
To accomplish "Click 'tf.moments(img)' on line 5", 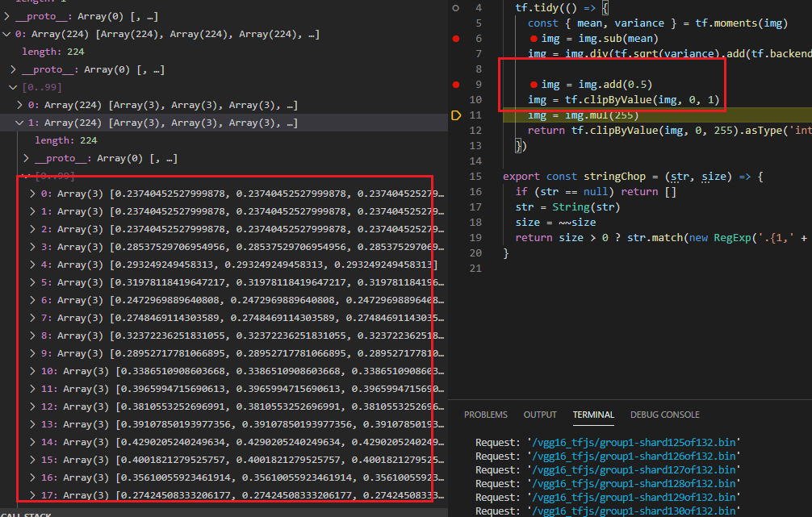I will click(742, 23).
